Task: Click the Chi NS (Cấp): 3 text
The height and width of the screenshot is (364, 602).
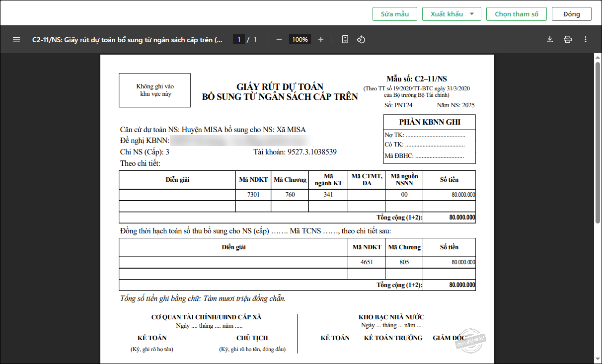Action: click(x=145, y=152)
